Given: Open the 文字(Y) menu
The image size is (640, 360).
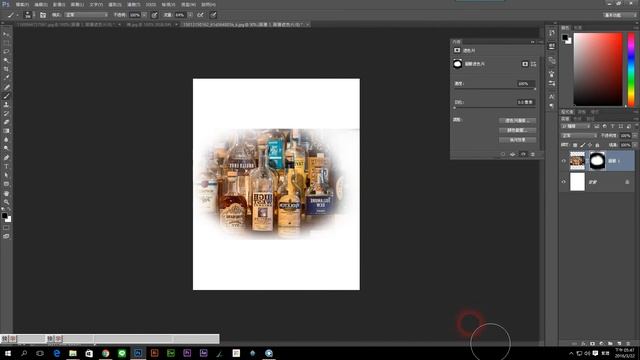Looking at the screenshot, I should coord(96,4).
